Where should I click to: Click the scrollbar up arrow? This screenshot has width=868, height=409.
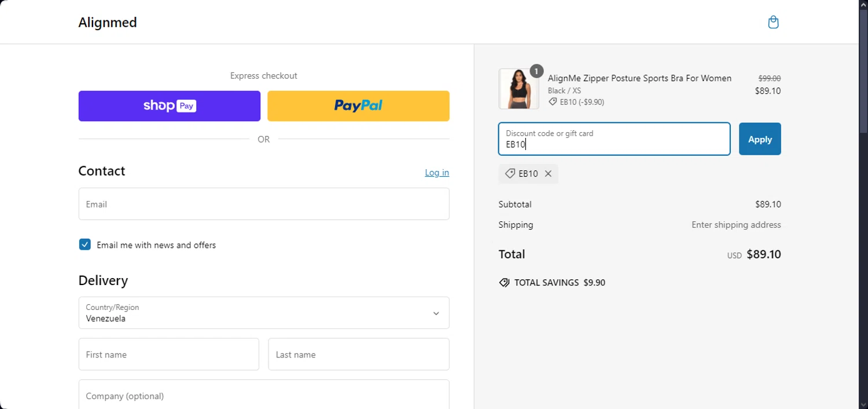tap(863, 4)
